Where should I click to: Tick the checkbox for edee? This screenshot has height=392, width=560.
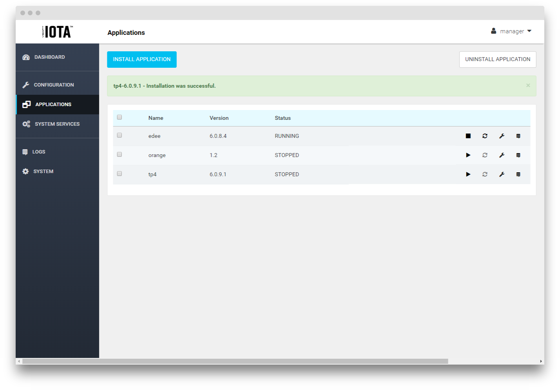(119, 135)
